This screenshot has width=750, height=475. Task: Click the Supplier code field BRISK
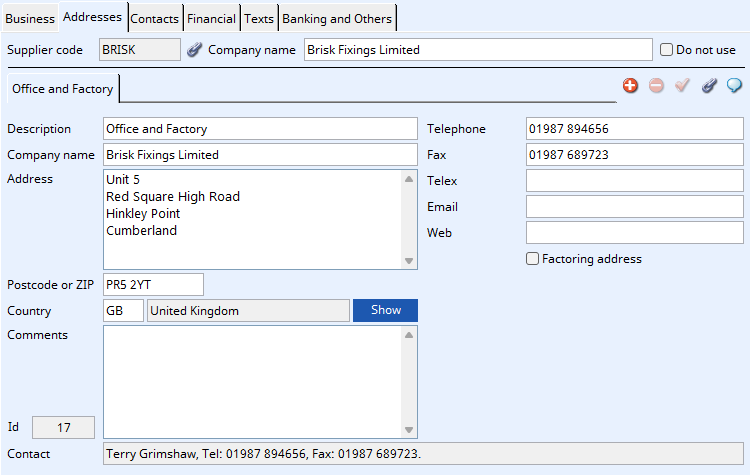140,50
